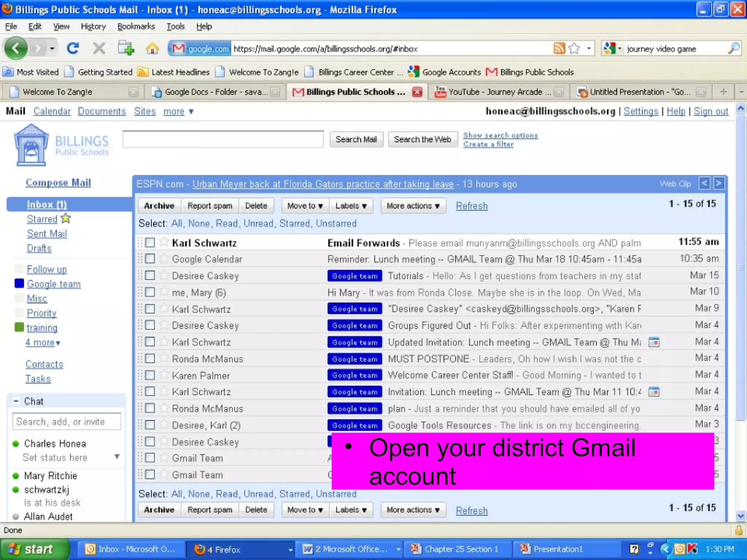
Task: Check the me, Mary (6) conversation
Action: coord(150,292)
